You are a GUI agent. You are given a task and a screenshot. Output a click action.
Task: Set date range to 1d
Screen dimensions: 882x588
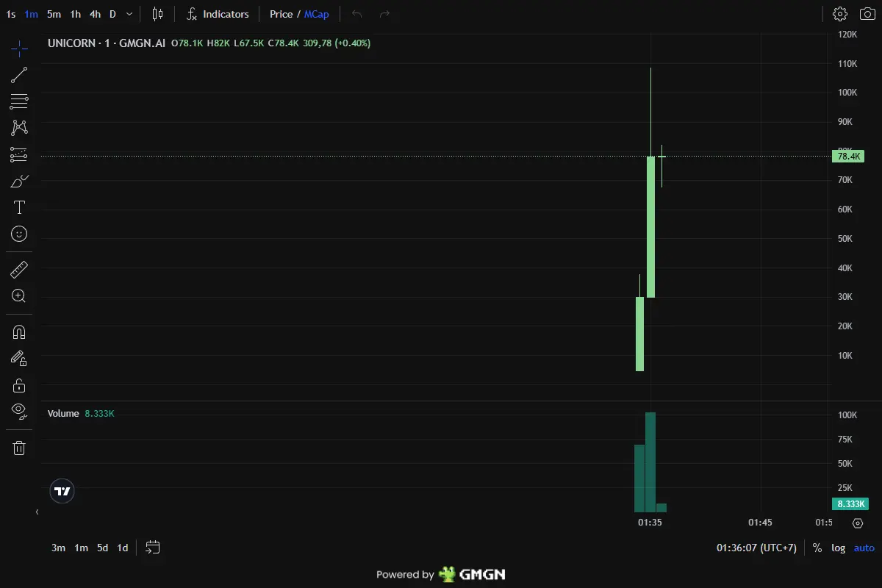coord(123,548)
